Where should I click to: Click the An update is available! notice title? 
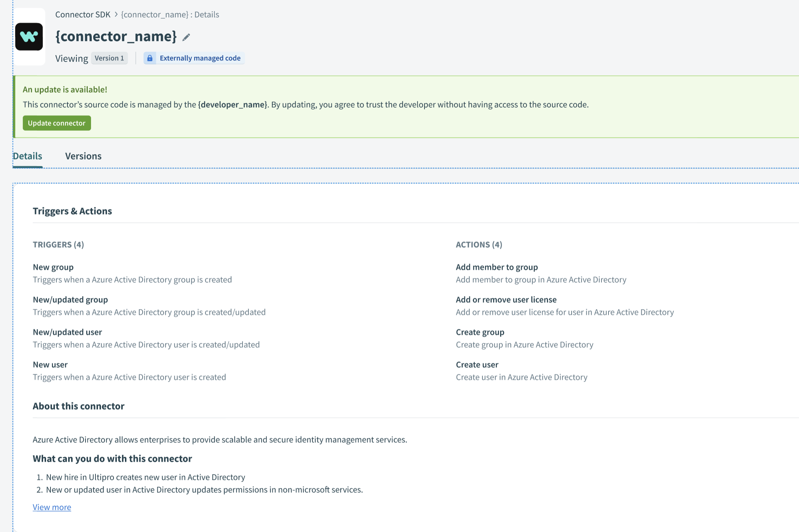coord(65,90)
